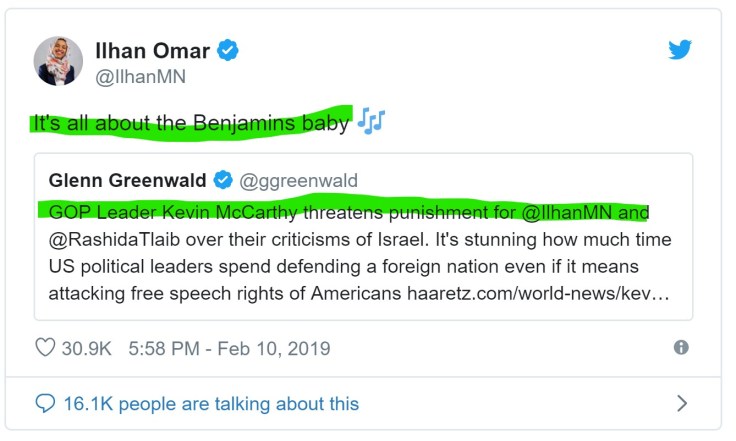Click the musical notes emoji
The height and width of the screenshot is (441, 736).
pos(371,124)
